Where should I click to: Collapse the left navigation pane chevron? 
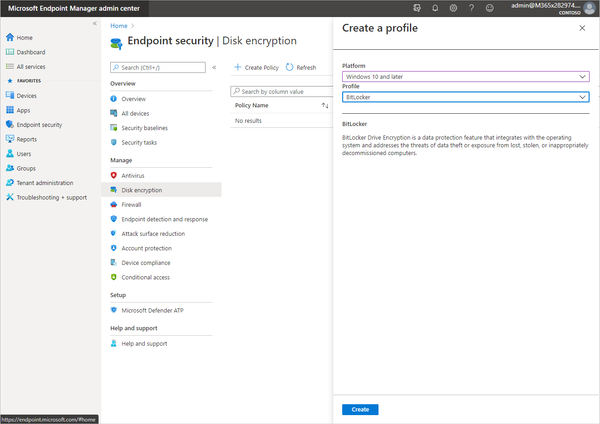click(x=95, y=23)
